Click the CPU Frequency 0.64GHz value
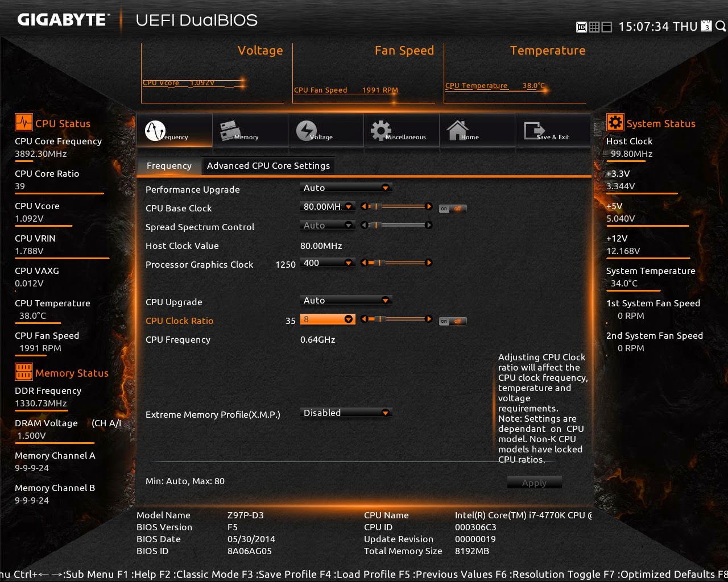Viewport: 728px width, 582px height. point(317,340)
